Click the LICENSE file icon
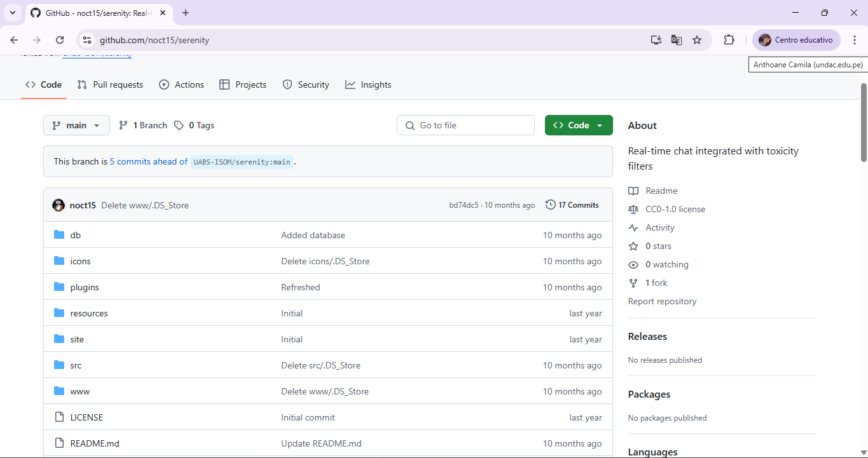This screenshot has height=458, width=868. tap(59, 417)
